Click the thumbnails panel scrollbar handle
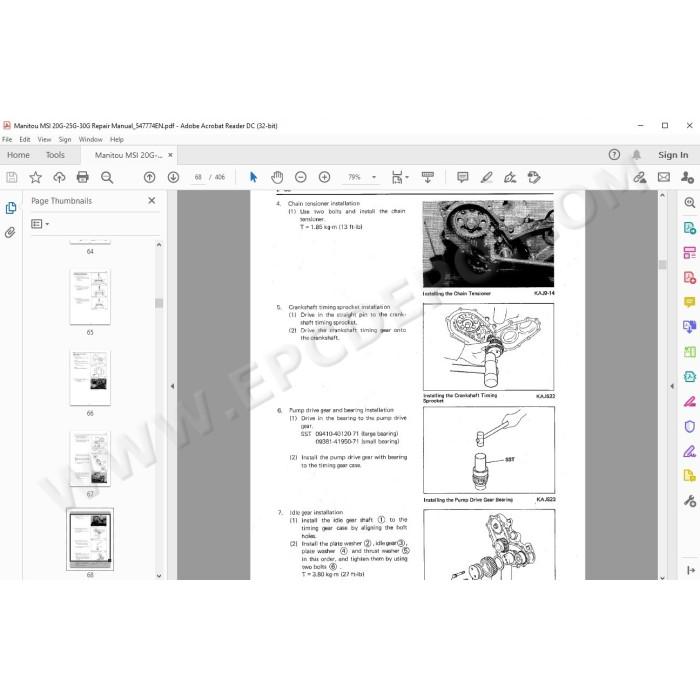The image size is (700, 700). (x=159, y=303)
